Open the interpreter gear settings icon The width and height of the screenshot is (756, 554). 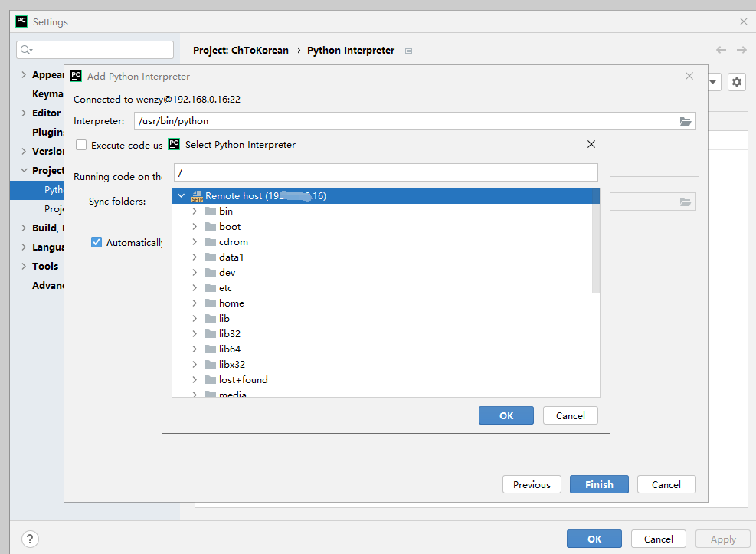[736, 82]
